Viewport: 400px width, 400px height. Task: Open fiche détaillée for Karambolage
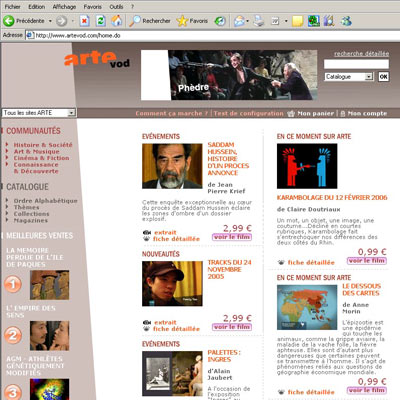[x=311, y=263]
